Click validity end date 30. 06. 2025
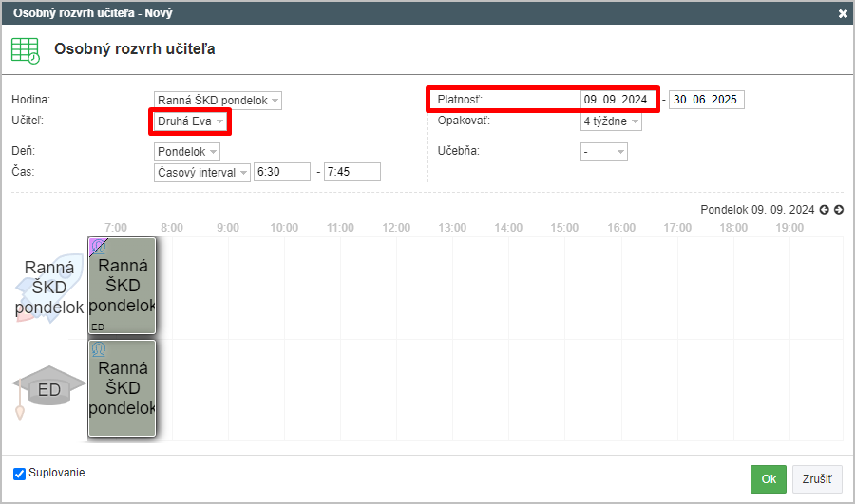This screenshot has width=855, height=504. [x=706, y=100]
